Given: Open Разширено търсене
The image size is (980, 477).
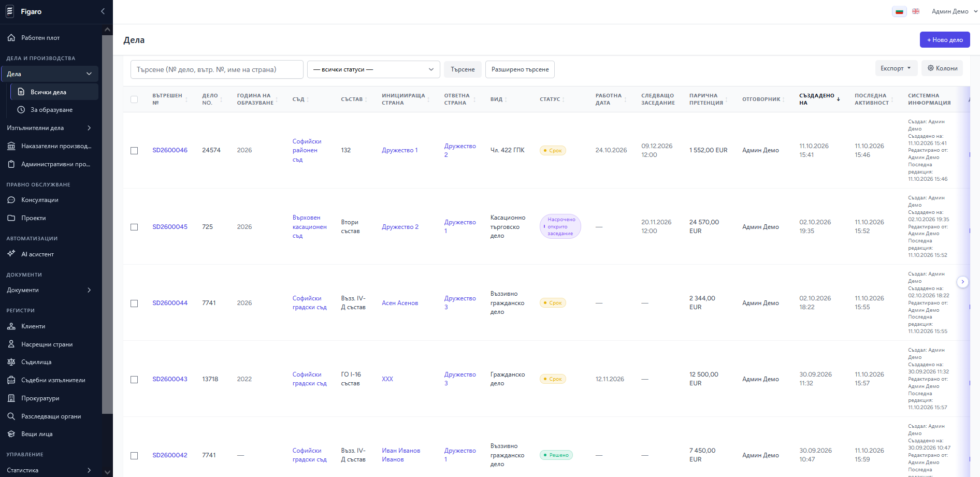Looking at the screenshot, I should [520, 69].
